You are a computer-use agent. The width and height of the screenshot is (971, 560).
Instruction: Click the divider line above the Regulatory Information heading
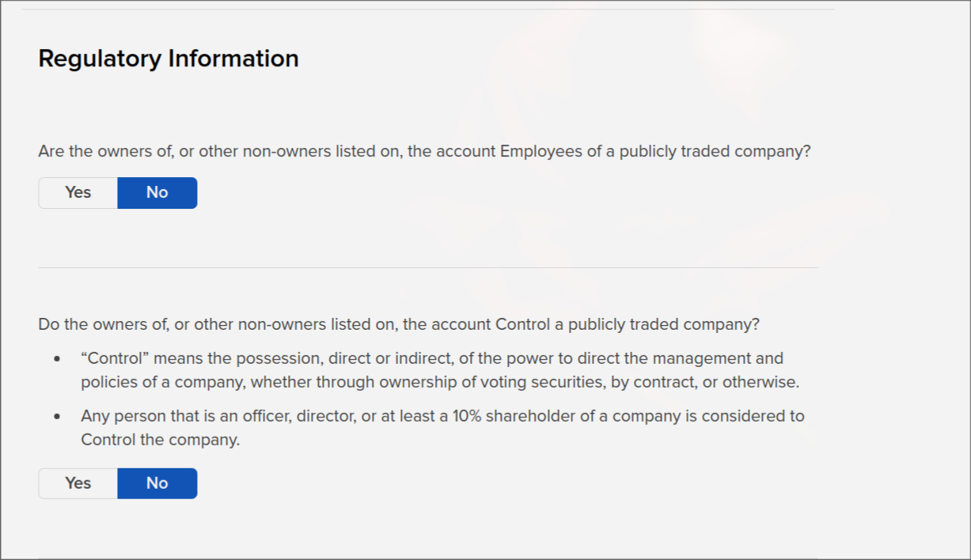(x=427, y=9)
